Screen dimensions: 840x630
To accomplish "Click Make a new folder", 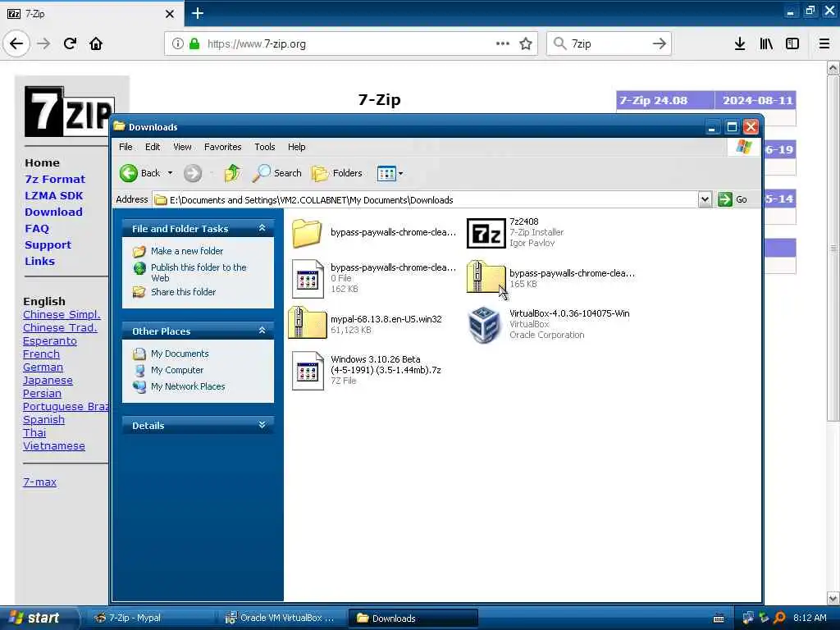I will 187,251.
